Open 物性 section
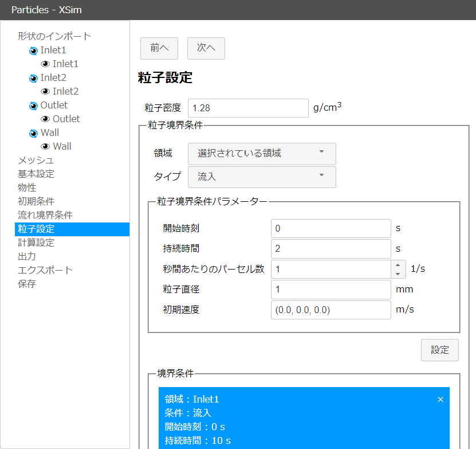Image resolution: width=476 pixels, height=449 pixels. coord(27,188)
